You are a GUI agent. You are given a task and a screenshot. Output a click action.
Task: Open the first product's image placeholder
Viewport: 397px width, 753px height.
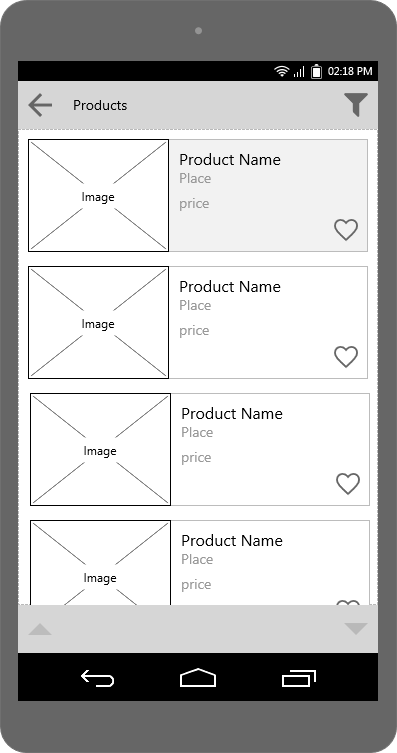coord(98,195)
